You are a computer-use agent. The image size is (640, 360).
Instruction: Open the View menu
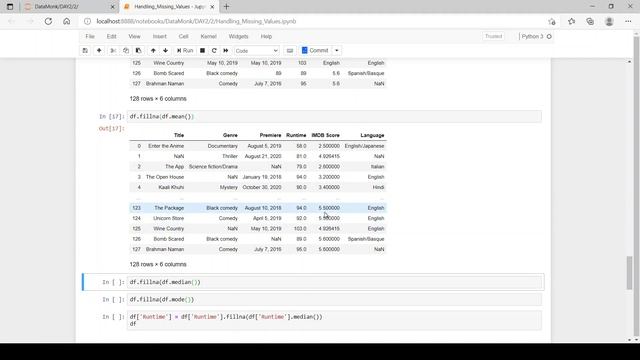click(x=134, y=36)
